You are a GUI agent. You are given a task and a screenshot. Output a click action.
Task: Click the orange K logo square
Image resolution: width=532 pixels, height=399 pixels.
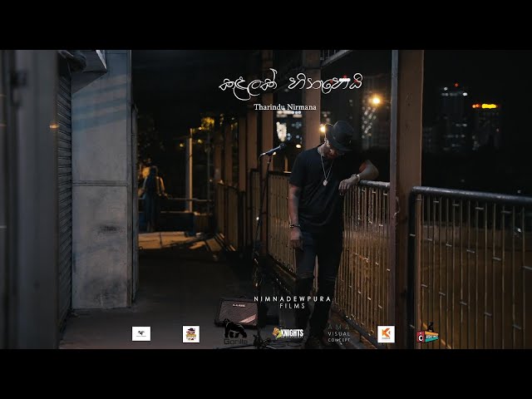(386, 334)
